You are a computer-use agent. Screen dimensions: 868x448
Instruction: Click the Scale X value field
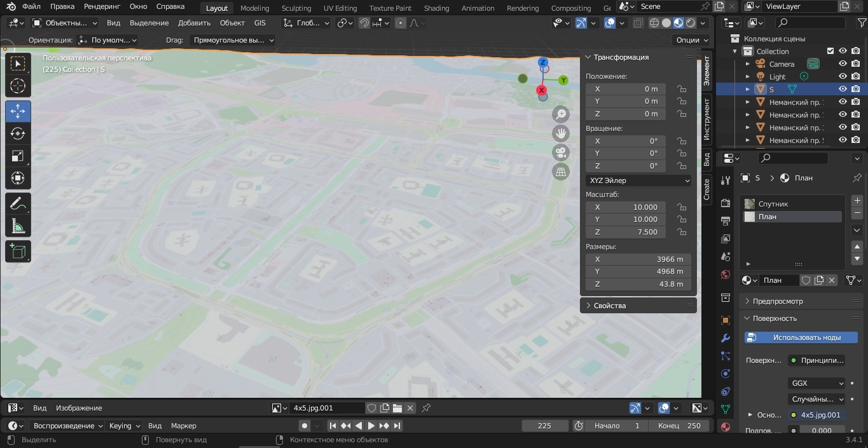(x=626, y=207)
